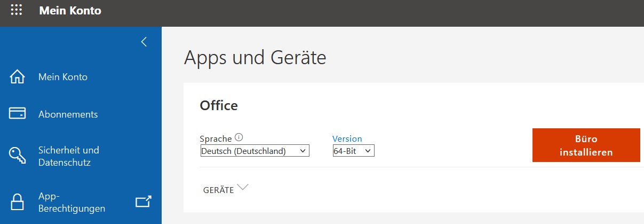This screenshot has height=224, width=644.
Task: Open the app launcher grid icon
Action: pos(17,10)
